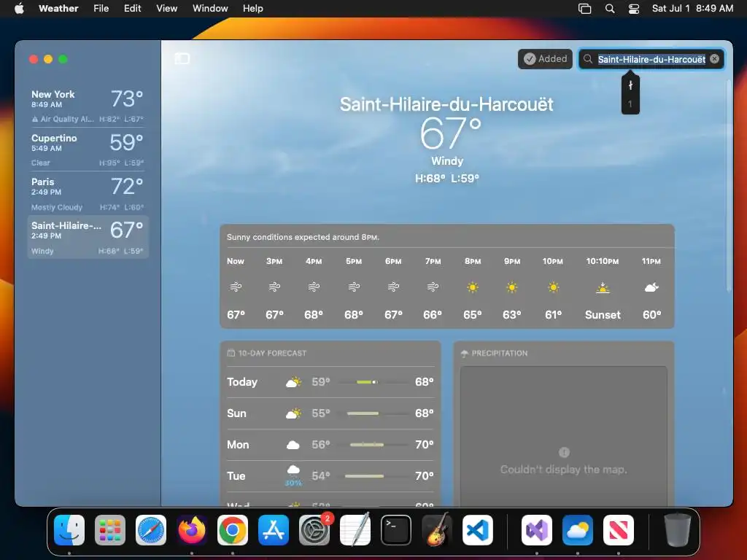Open the Help menu

point(252,8)
